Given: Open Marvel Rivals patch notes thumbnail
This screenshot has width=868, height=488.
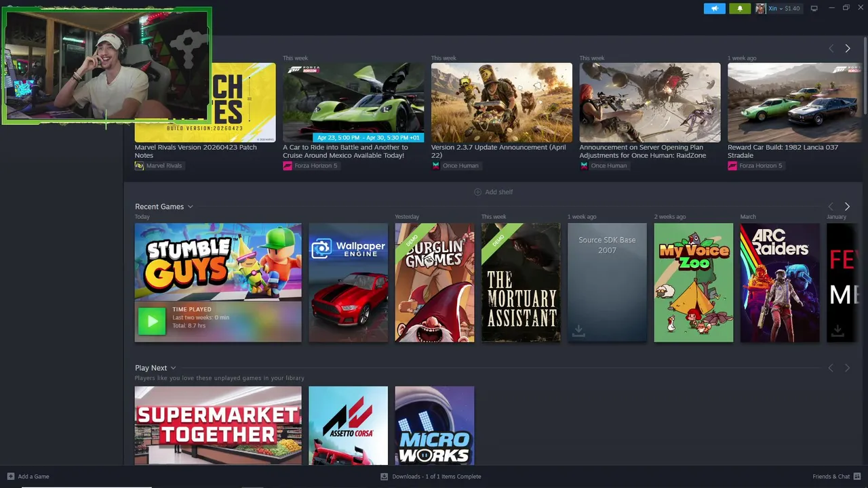Looking at the screenshot, I should pyautogui.click(x=205, y=102).
